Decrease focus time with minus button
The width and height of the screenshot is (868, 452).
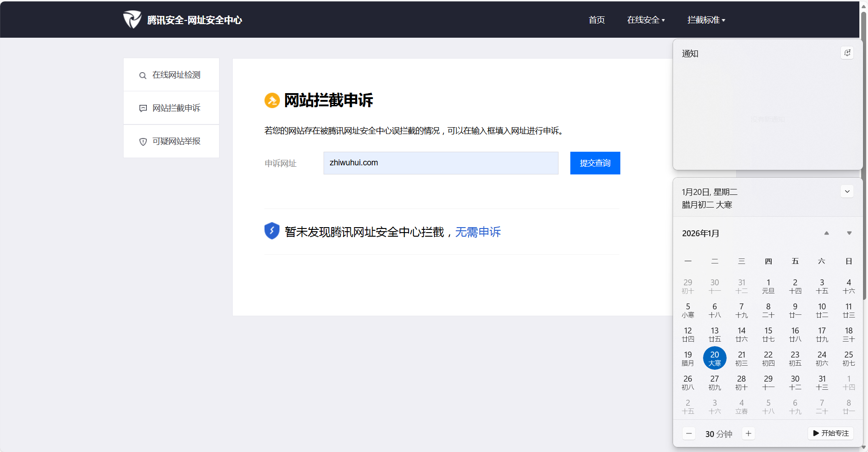(x=689, y=433)
